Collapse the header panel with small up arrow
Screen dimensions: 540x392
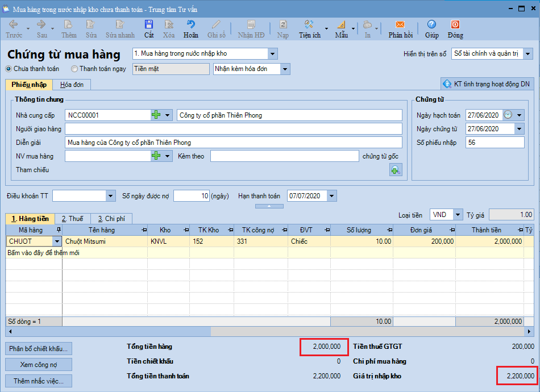(269, 206)
